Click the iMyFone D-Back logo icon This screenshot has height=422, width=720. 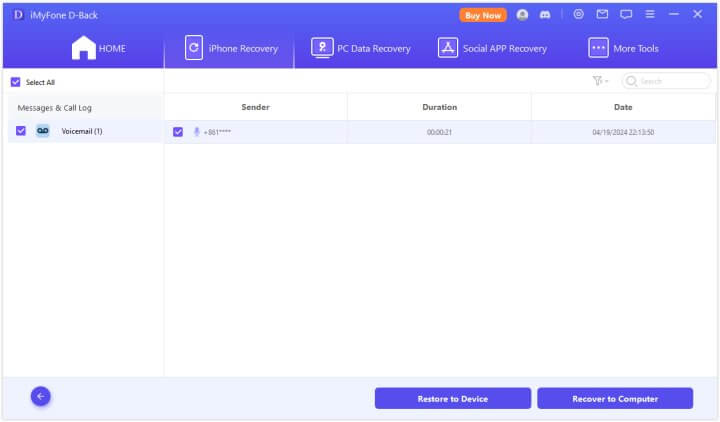point(18,15)
